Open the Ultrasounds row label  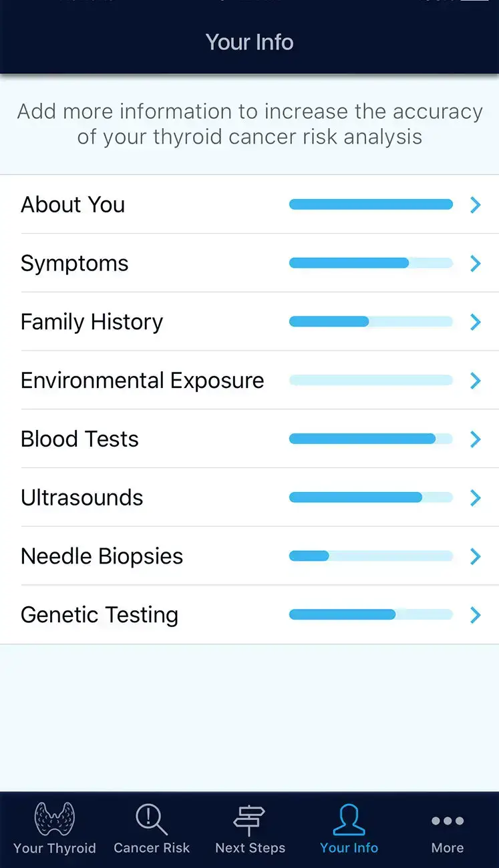click(82, 498)
